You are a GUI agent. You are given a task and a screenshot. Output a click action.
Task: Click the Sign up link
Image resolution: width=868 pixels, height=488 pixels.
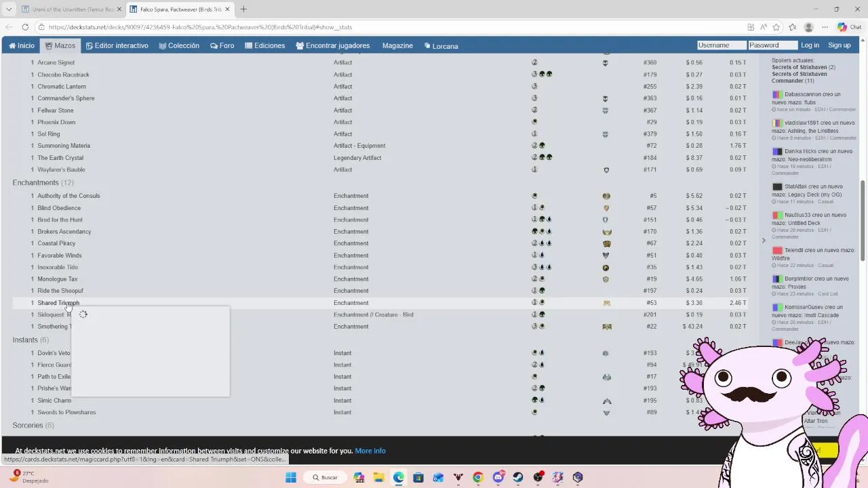(839, 45)
